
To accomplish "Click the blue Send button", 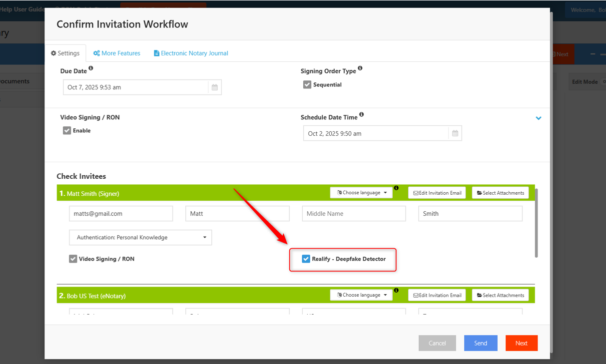I will [481, 343].
